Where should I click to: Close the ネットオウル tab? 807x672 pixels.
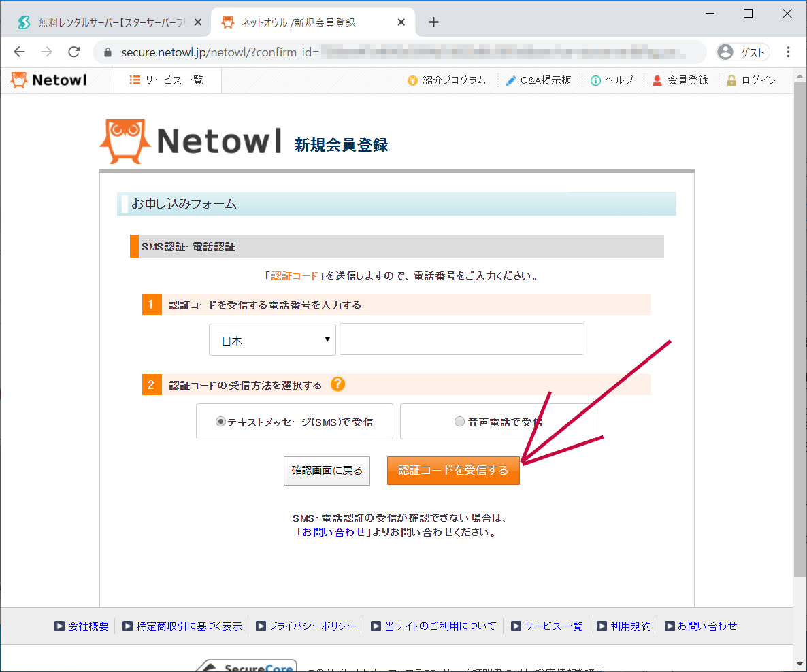coord(401,22)
